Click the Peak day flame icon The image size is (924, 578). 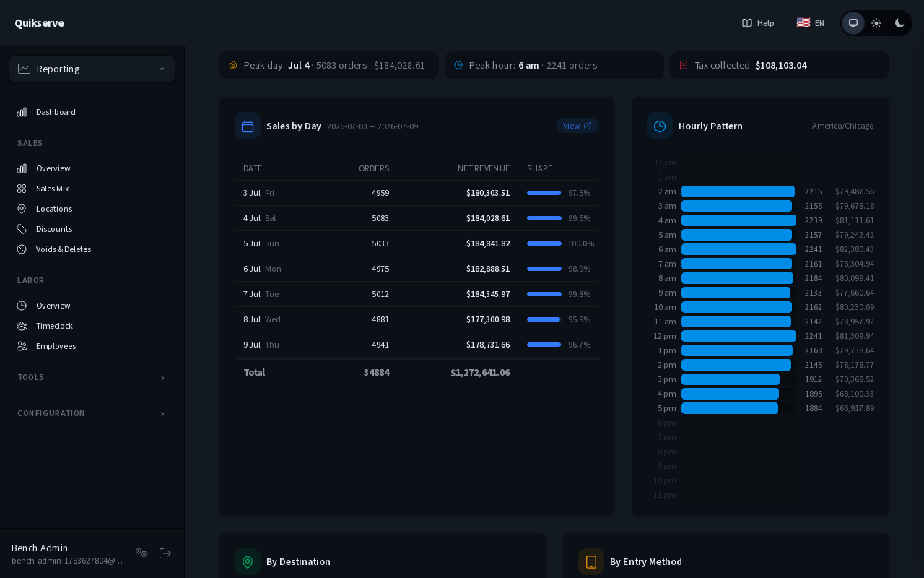233,65
